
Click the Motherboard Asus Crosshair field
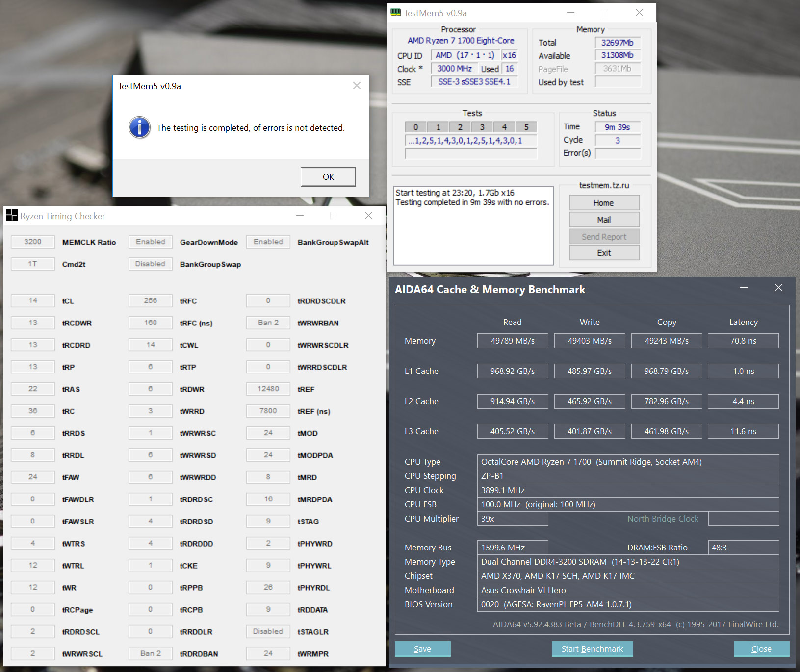[x=628, y=590]
